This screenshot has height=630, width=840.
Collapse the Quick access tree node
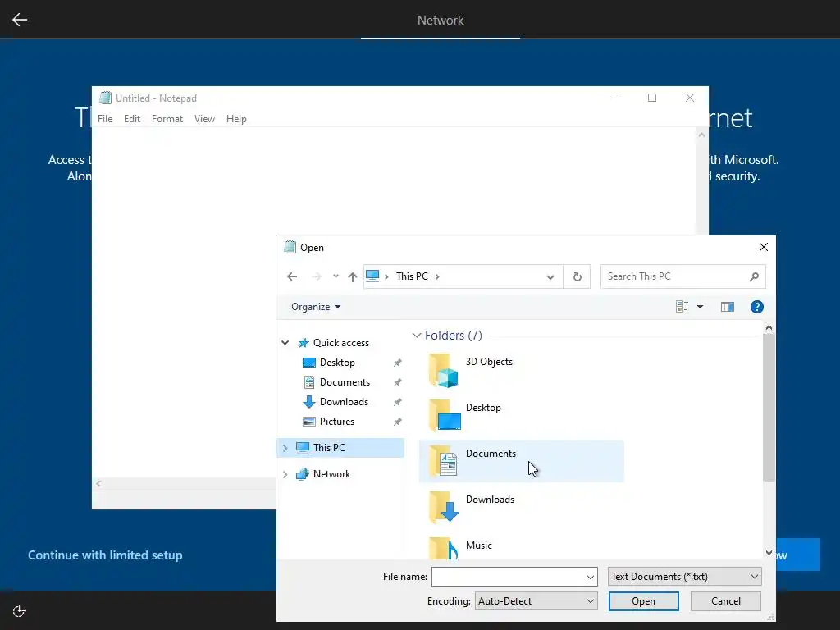coord(285,343)
